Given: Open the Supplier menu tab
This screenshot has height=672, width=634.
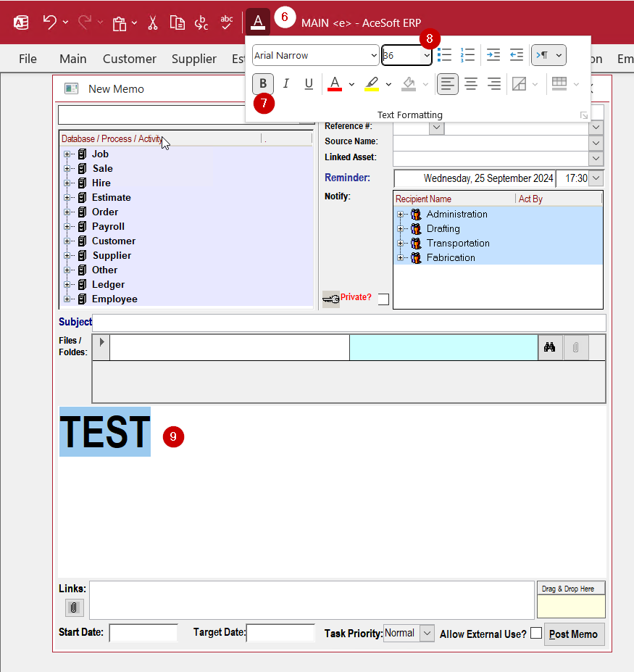Looking at the screenshot, I should 194,59.
